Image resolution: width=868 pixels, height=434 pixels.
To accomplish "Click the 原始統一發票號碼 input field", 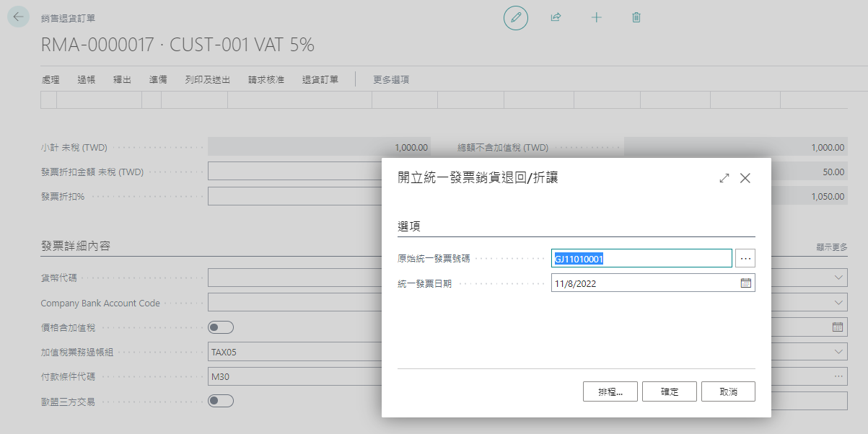I will tap(641, 258).
